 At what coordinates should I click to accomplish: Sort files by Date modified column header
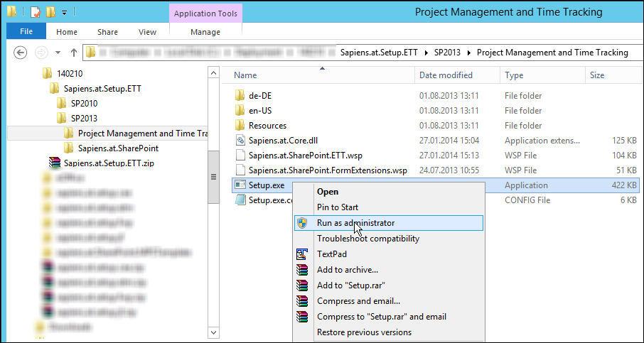[446, 75]
